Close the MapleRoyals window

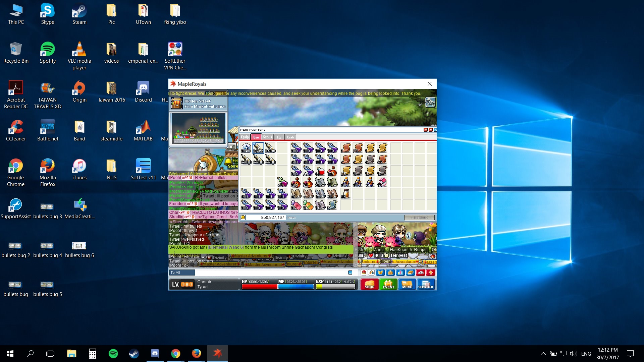tap(430, 84)
